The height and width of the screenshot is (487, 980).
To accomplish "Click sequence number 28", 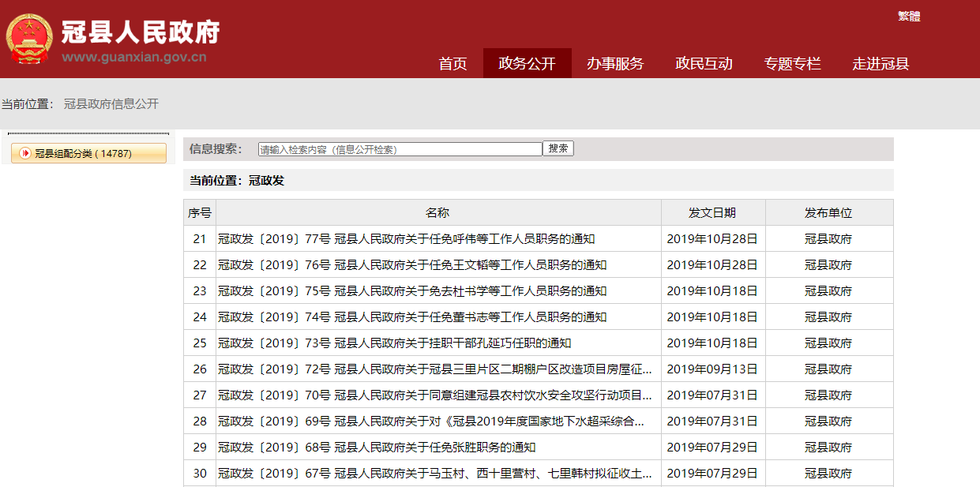I will tap(200, 421).
